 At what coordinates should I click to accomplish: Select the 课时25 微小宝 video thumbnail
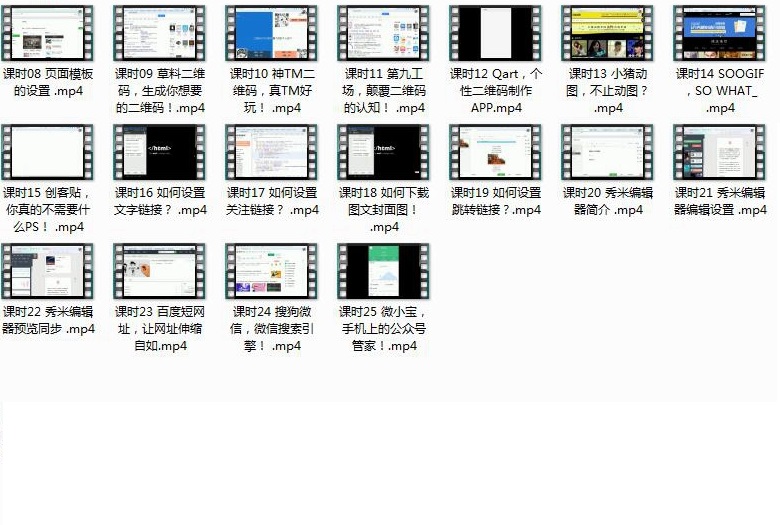pyautogui.click(x=383, y=272)
